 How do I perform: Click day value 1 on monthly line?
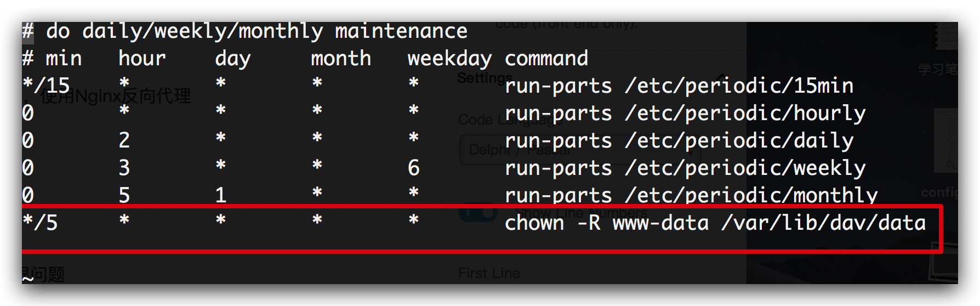click(221, 195)
